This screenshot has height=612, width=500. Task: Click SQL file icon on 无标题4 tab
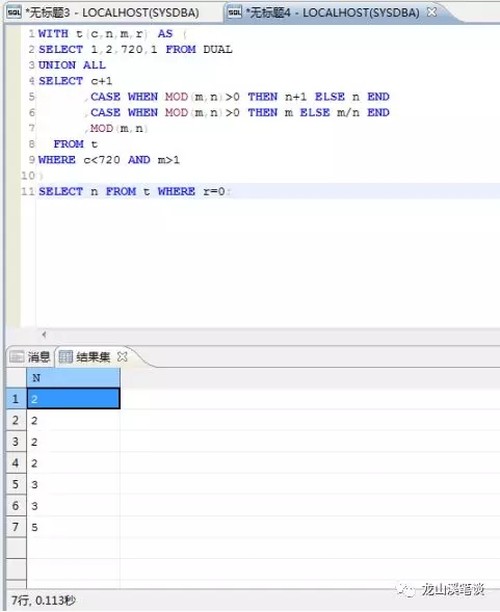235,12
